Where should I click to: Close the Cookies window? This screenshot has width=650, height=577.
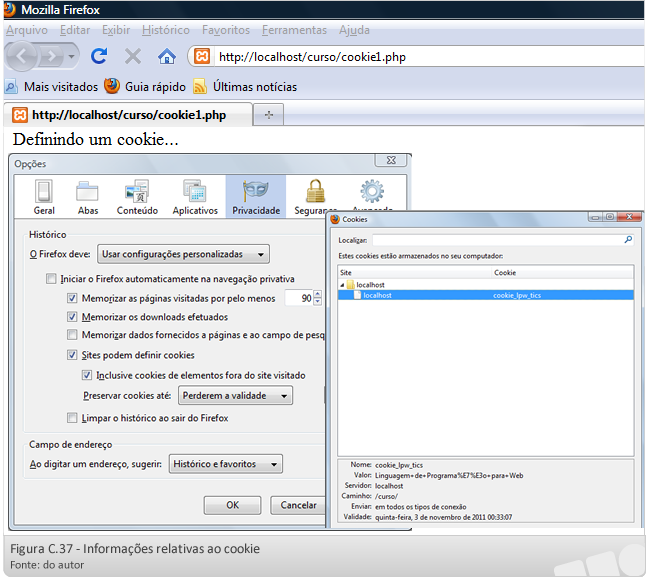[629, 217]
